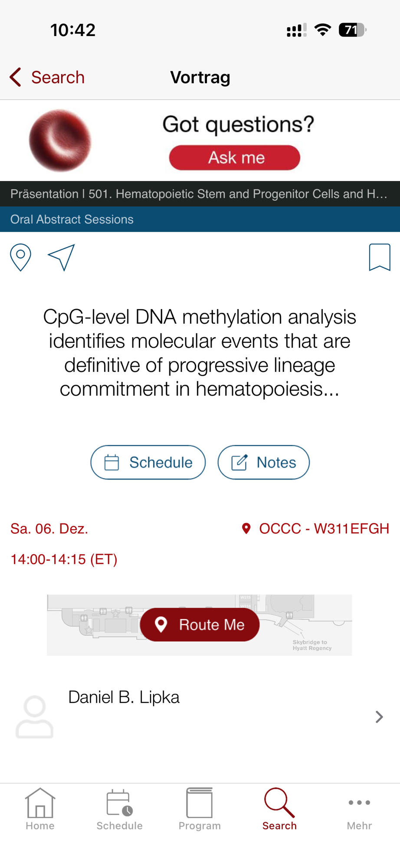Tap the OCCC - W311EFGH room location

click(x=315, y=529)
